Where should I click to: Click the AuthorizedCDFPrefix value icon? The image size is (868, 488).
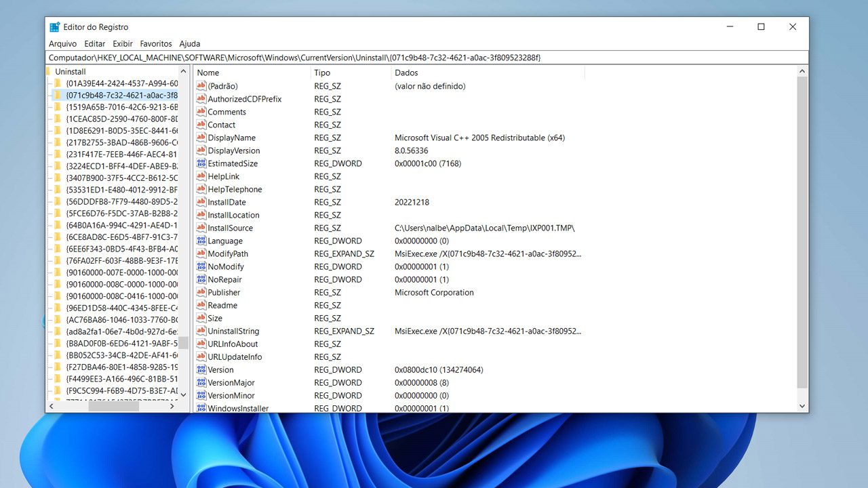pyautogui.click(x=201, y=99)
